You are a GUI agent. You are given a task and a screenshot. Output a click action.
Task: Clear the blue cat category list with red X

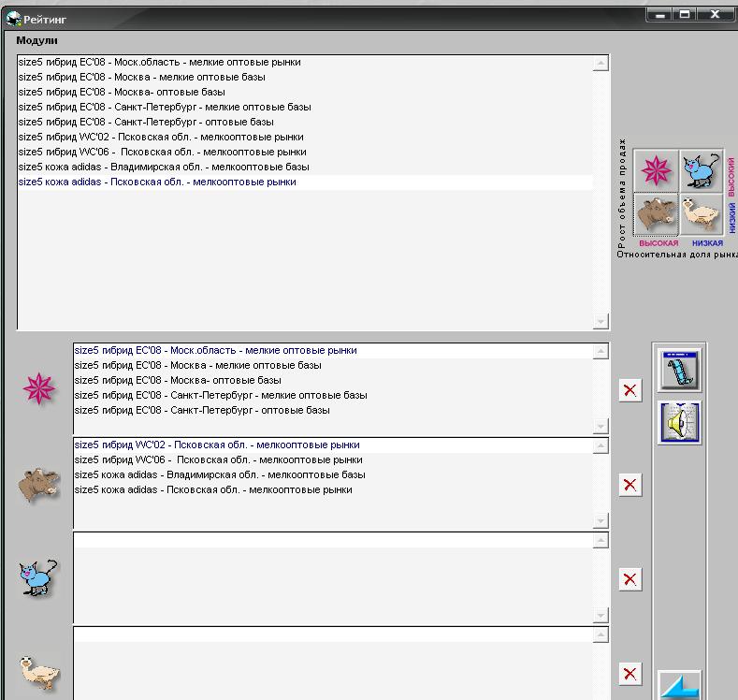pos(630,579)
